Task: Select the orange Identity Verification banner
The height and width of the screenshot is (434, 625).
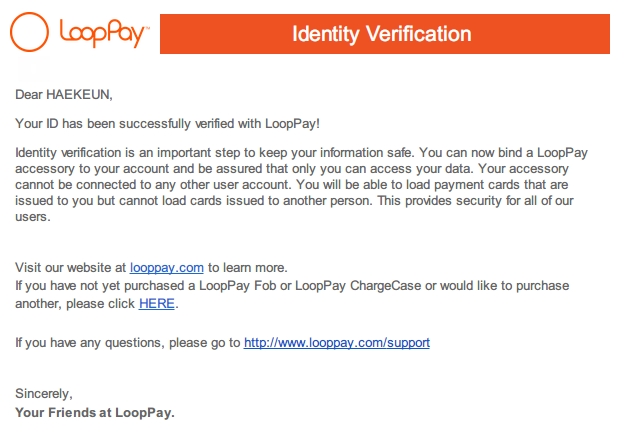Action: (x=385, y=34)
